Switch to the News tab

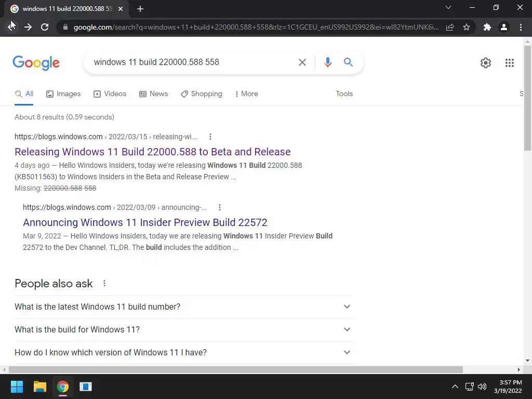coord(154,94)
